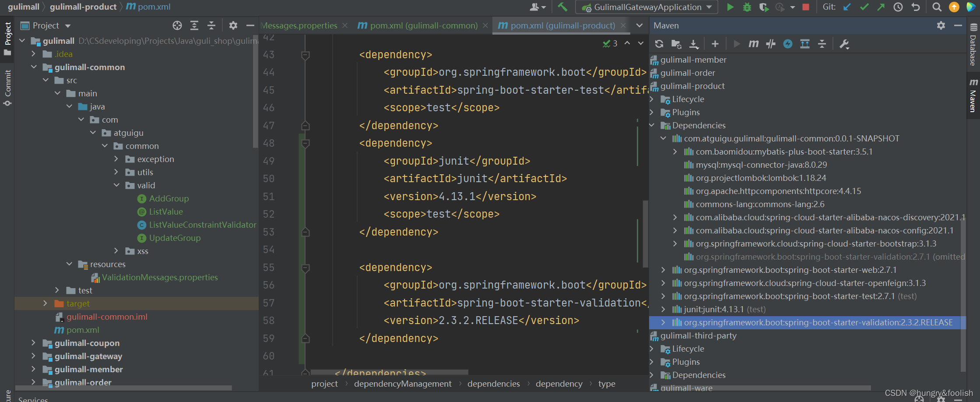Expand spring-boot-starter-validation 2.3.2.RELEASE dependency
The height and width of the screenshot is (402, 980).
tap(664, 322)
